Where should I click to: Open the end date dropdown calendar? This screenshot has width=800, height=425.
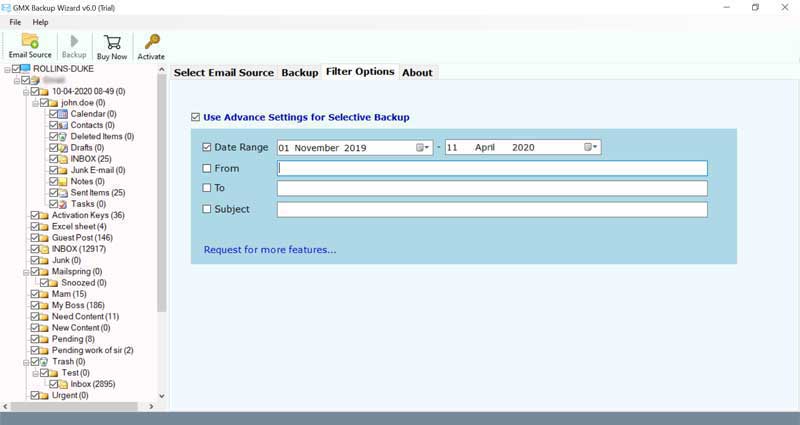pos(593,147)
